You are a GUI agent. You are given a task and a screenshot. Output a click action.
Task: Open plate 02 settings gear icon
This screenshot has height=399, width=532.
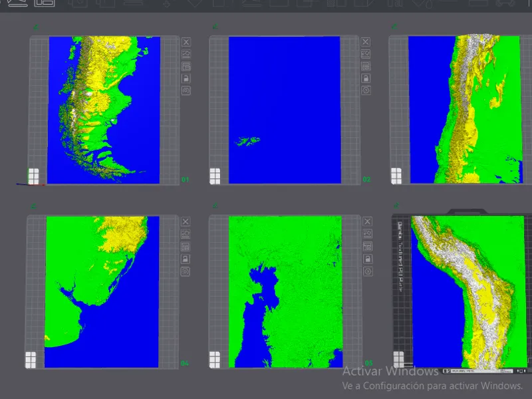coord(366,90)
